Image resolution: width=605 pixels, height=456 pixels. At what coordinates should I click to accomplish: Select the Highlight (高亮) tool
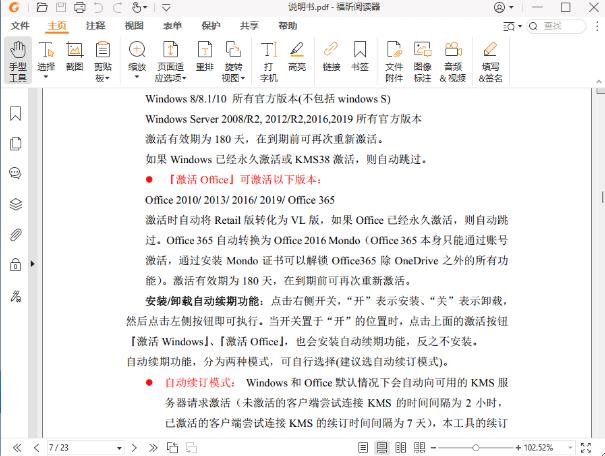[297, 56]
